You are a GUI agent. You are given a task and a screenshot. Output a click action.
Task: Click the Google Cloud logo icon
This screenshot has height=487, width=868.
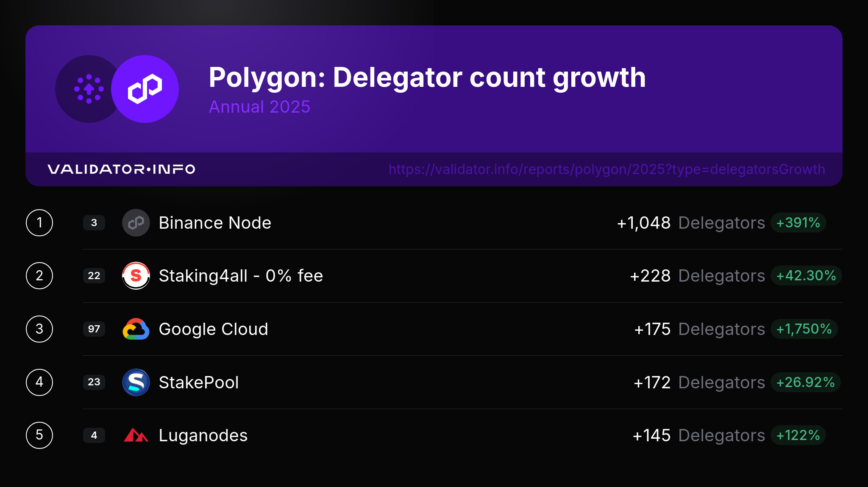[136, 329]
